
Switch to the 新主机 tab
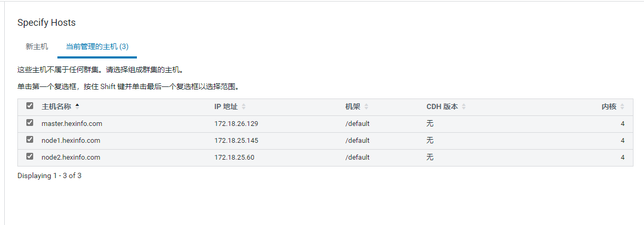click(x=37, y=46)
